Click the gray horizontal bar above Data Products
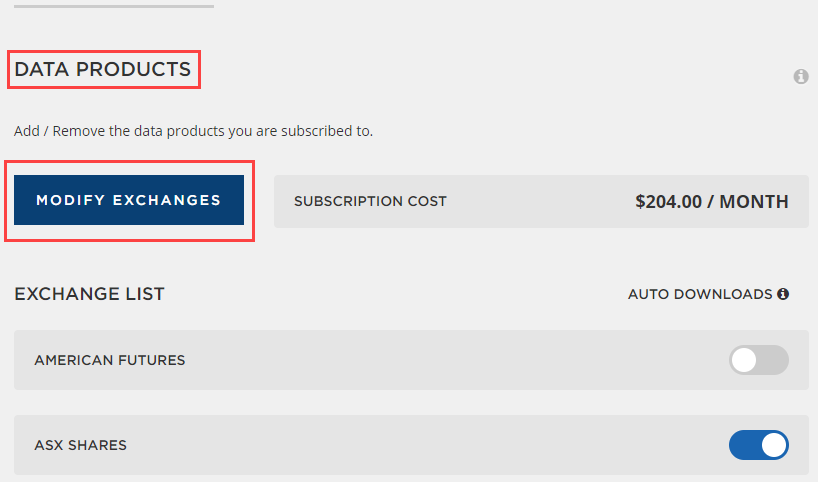The image size is (818, 482). tap(114, 6)
